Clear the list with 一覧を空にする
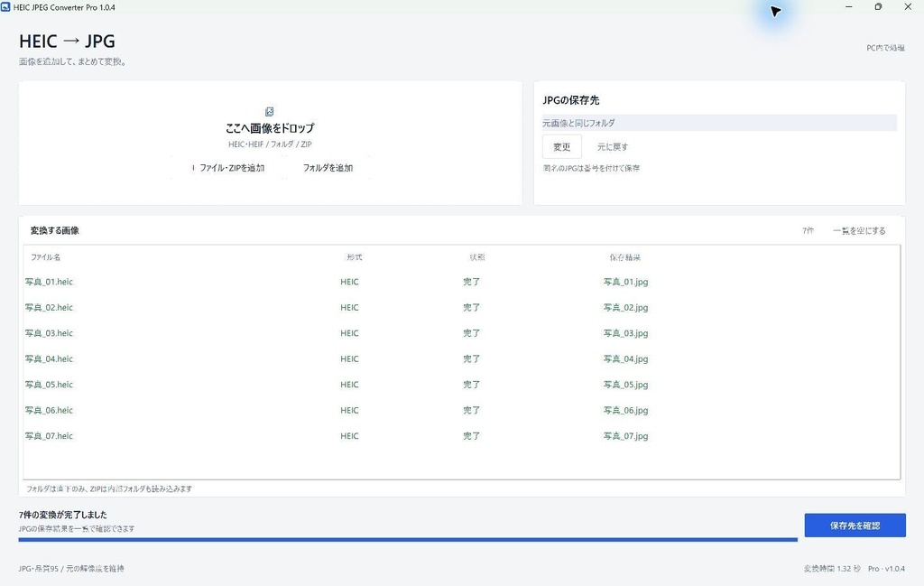Screen dimensions: 924x586 (859, 230)
